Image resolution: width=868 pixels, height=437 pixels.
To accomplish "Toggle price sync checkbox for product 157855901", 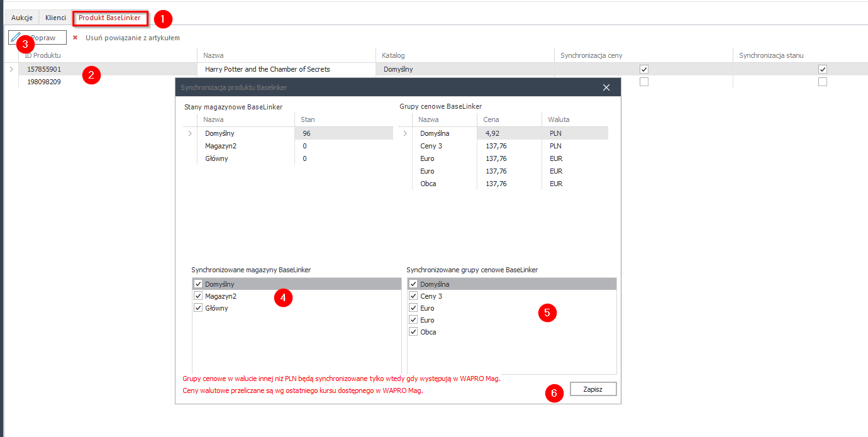I will [x=643, y=69].
